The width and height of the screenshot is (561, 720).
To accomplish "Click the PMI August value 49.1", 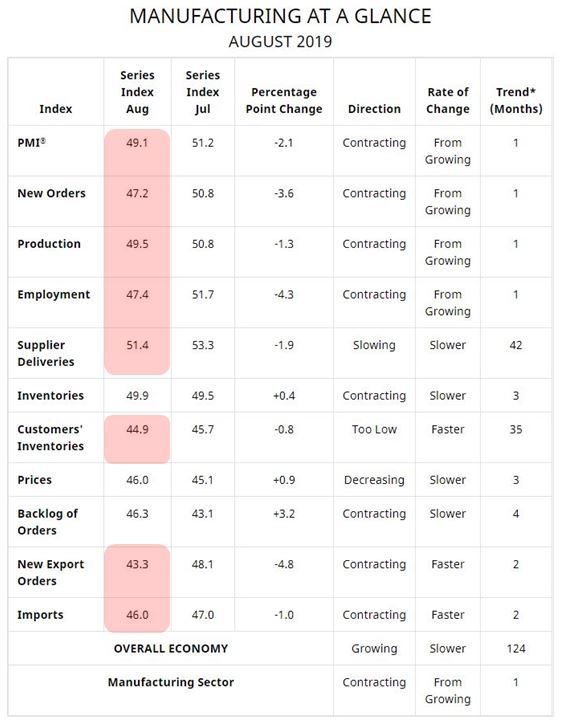I will (137, 143).
